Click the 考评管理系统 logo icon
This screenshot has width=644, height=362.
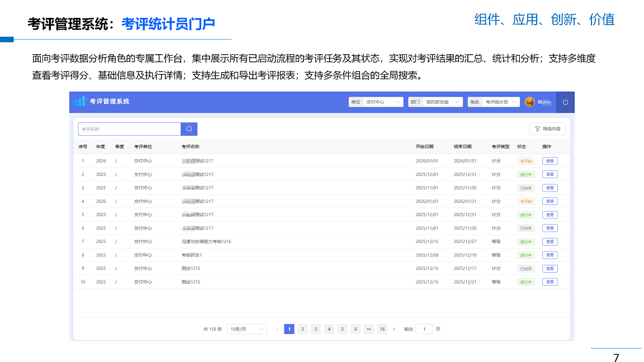click(x=79, y=102)
